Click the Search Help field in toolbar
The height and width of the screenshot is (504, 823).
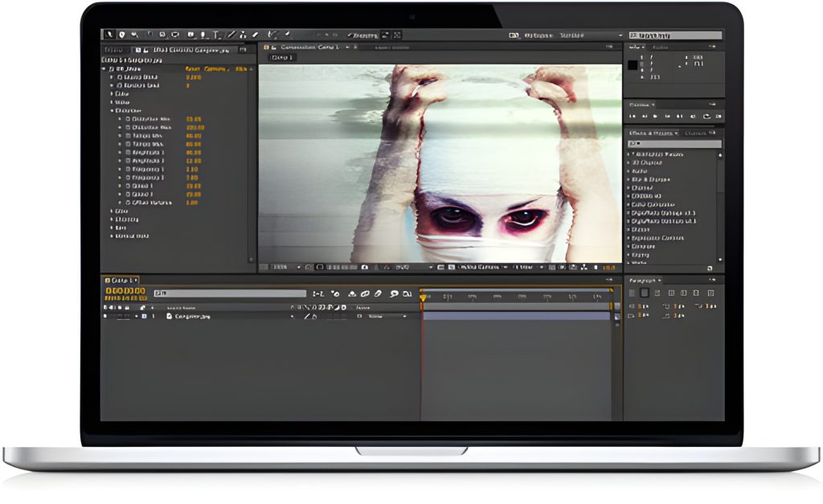coord(675,35)
